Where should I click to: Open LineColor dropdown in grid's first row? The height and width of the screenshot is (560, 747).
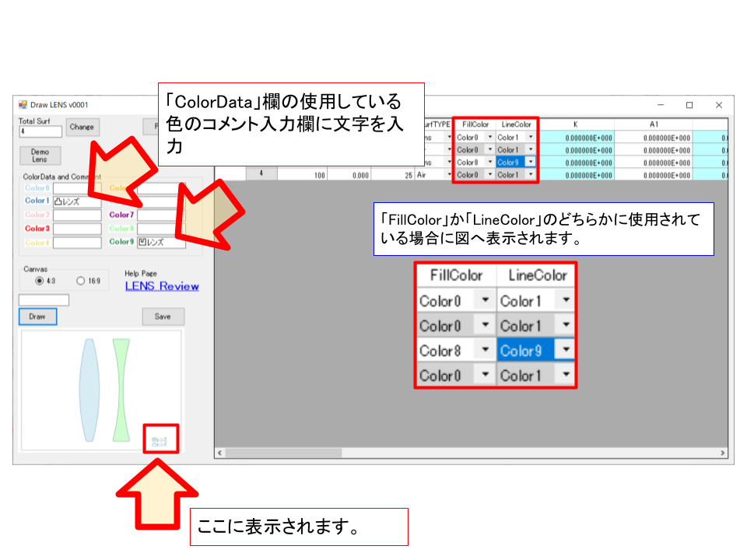coord(531,137)
